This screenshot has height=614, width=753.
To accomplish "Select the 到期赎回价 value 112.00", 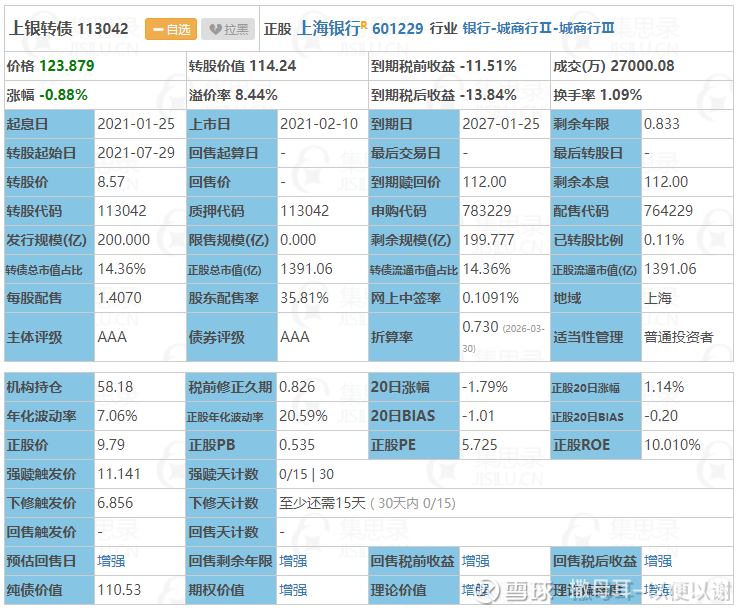I will [484, 182].
